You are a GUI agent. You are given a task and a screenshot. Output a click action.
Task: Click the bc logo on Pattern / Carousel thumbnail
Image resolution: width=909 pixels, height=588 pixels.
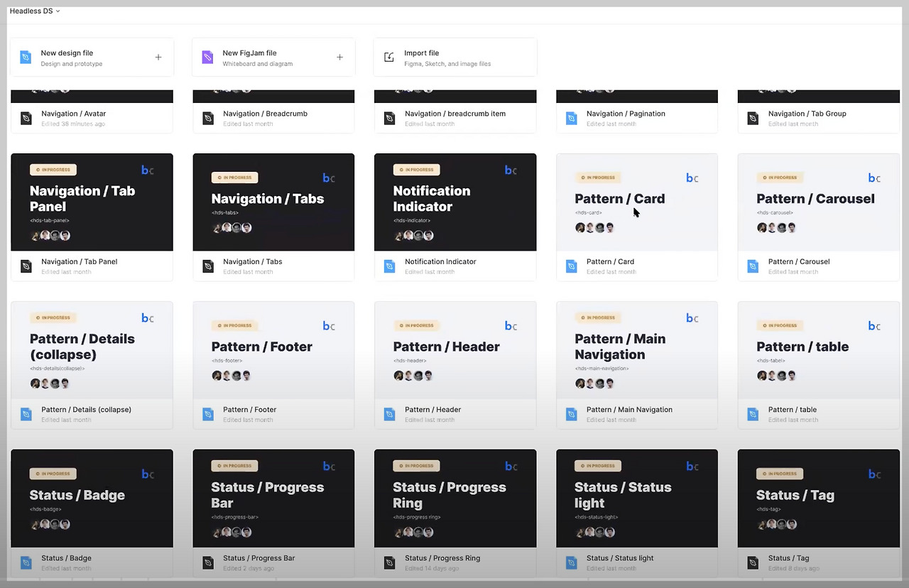[873, 178]
